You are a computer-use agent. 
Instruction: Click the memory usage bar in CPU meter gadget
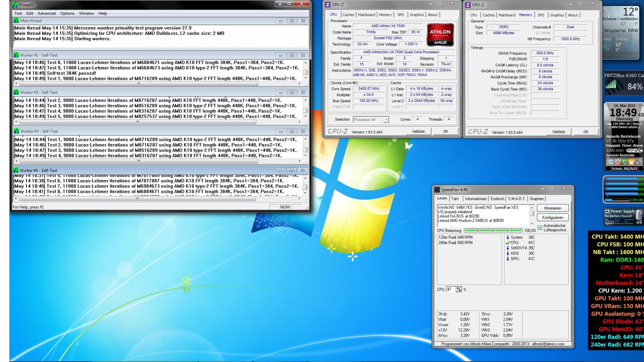pyautogui.click(x=617, y=200)
